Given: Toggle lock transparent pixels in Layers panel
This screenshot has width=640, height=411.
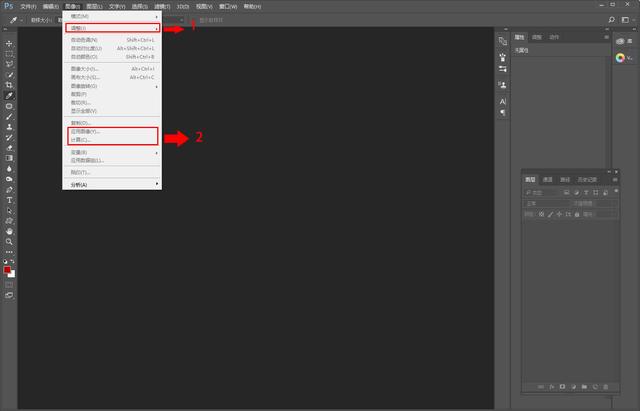Looking at the screenshot, I should (542, 214).
